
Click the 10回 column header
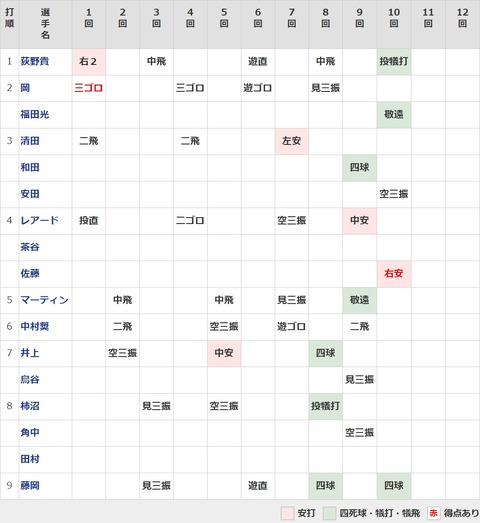pyautogui.click(x=394, y=18)
